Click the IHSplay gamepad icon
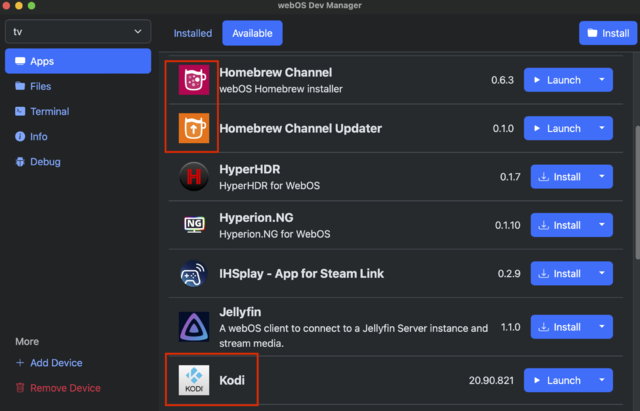This screenshot has height=411, width=640. 194,273
